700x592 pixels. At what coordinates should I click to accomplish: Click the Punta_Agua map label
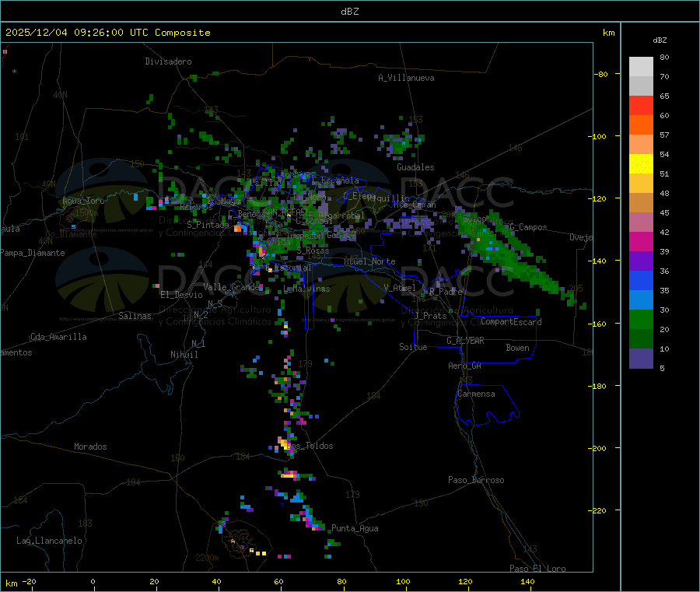tap(355, 528)
